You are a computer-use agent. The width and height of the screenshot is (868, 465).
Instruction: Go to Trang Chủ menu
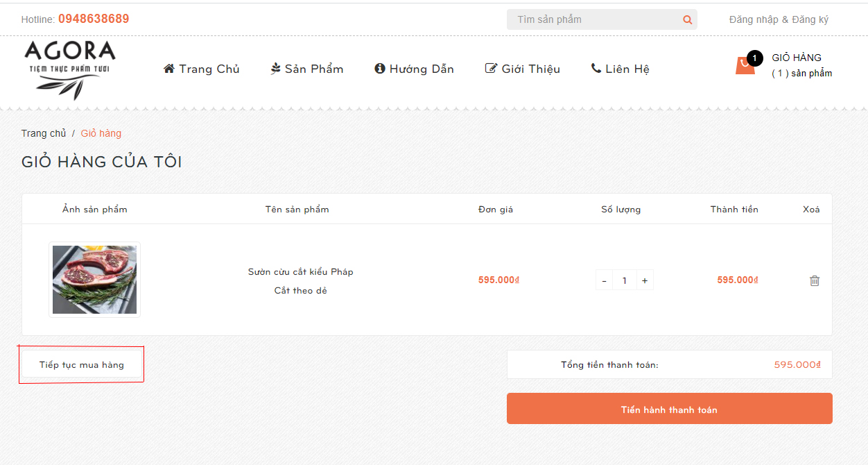click(x=202, y=69)
